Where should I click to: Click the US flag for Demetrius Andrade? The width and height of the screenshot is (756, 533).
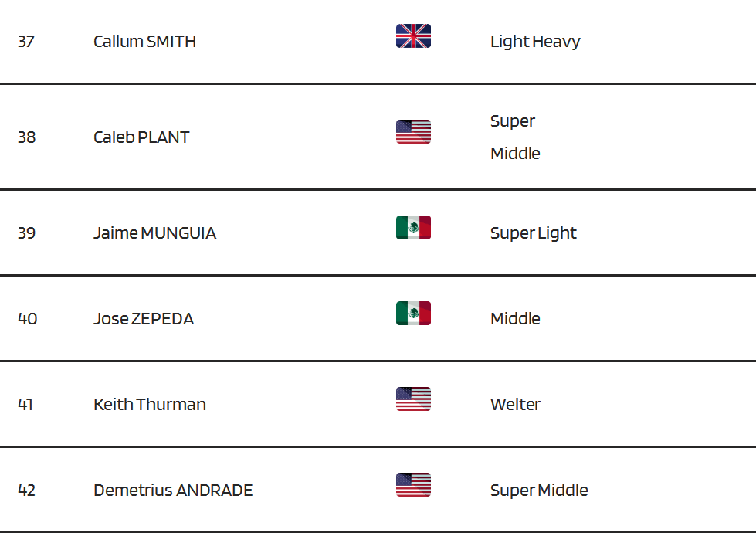pos(413,485)
